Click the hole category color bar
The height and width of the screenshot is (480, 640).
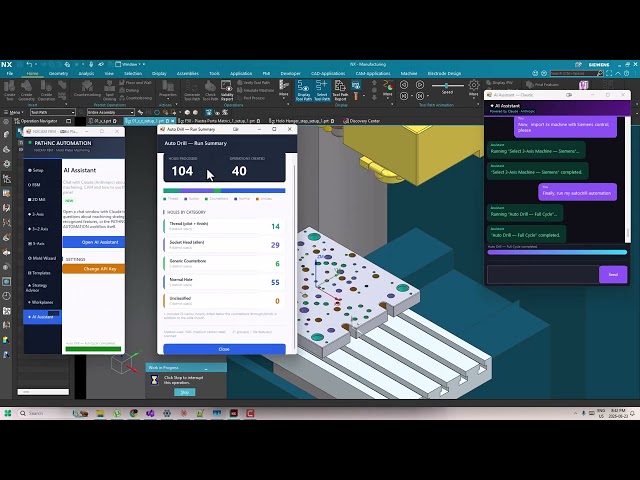224,191
